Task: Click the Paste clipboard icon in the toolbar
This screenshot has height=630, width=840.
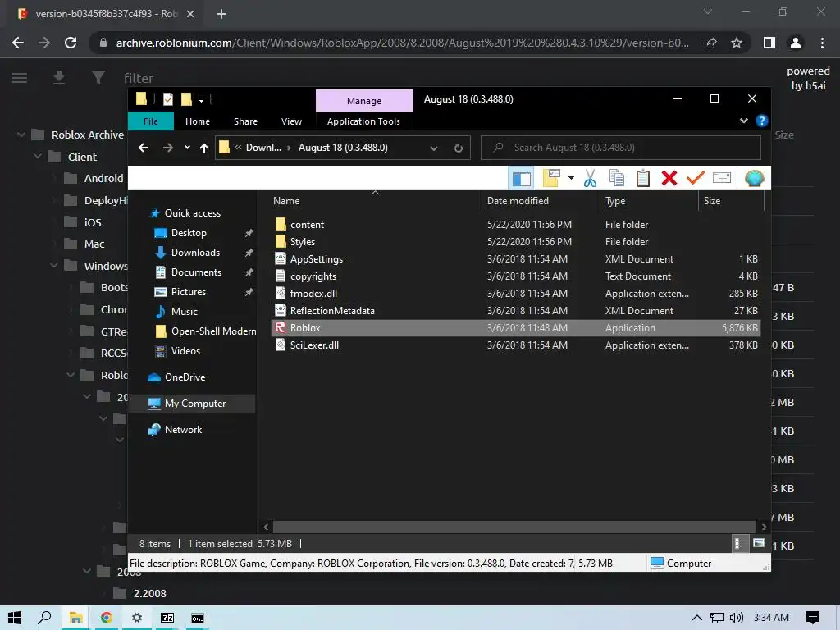Action: (643, 178)
